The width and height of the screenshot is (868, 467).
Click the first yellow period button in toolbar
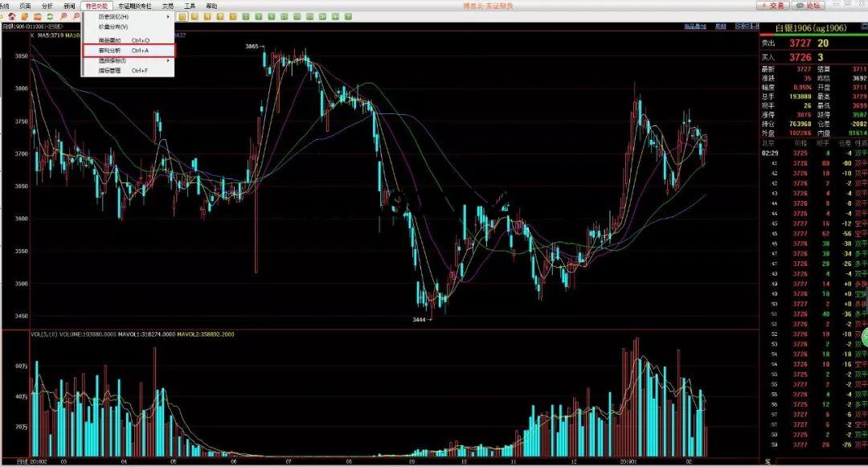click(182, 16)
